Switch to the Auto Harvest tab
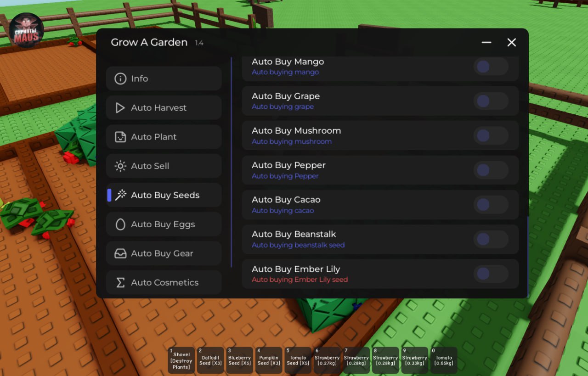Screen dimensions: 588x376 (164, 108)
